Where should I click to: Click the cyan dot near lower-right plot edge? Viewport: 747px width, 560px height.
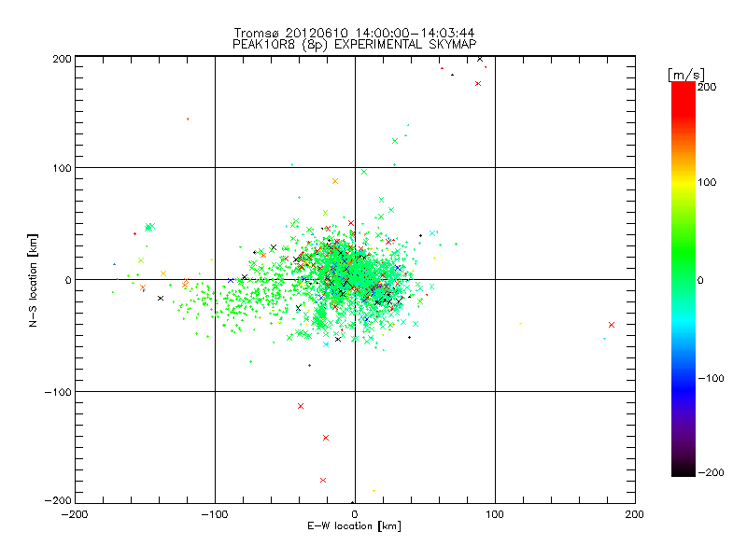coord(604,339)
